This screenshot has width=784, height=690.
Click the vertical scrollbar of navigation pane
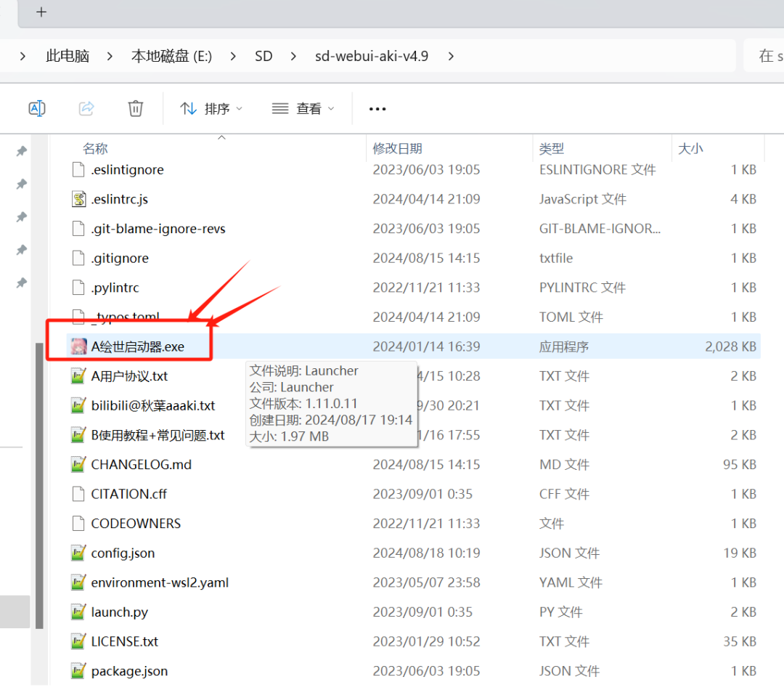pyautogui.click(x=39, y=485)
